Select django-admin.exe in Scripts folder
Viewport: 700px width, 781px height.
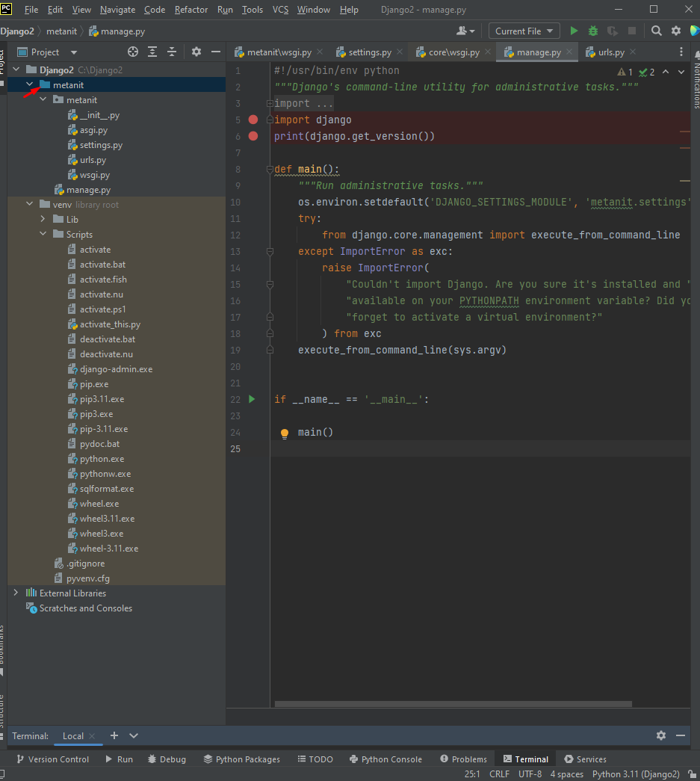[x=116, y=369]
